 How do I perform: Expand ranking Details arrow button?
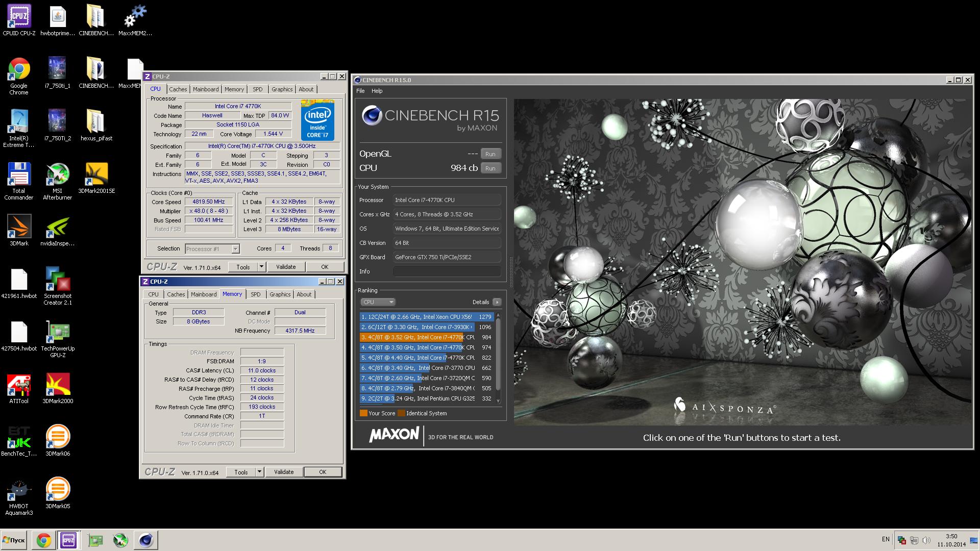pyautogui.click(x=497, y=302)
